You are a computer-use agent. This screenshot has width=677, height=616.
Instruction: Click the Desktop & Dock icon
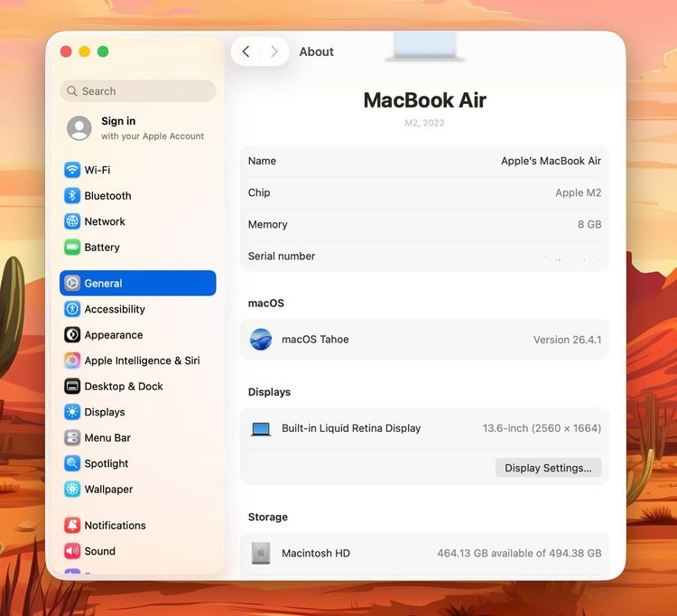(72, 387)
